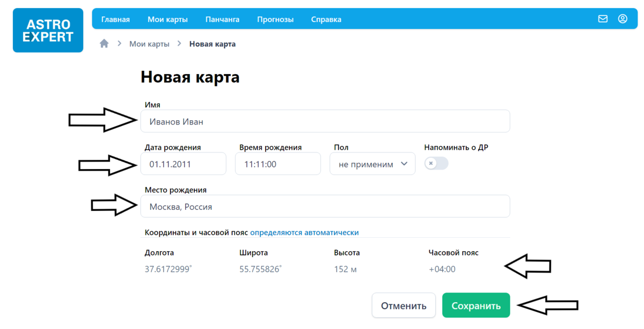
Task: Click the Новая карта page heading
Action: [190, 77]
